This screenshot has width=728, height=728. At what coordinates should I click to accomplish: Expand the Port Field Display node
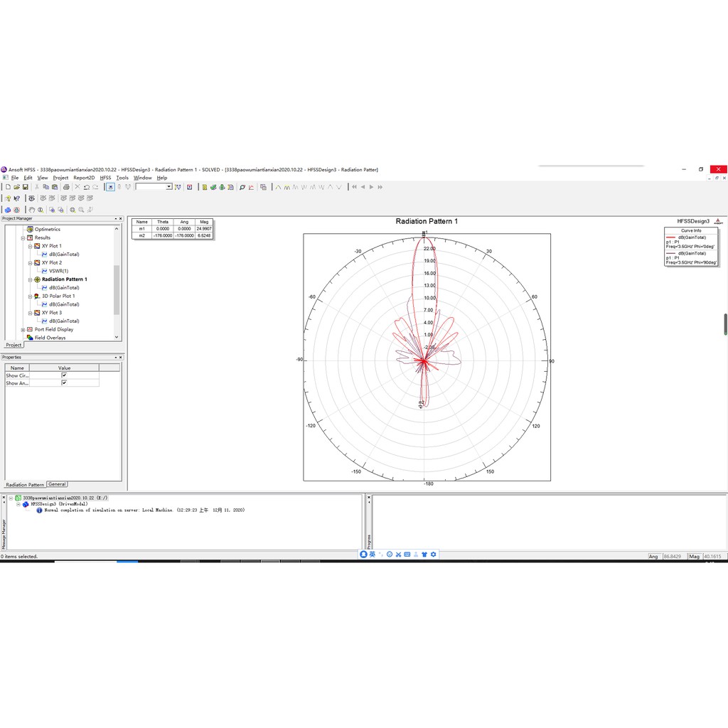(x=23, y=330)
